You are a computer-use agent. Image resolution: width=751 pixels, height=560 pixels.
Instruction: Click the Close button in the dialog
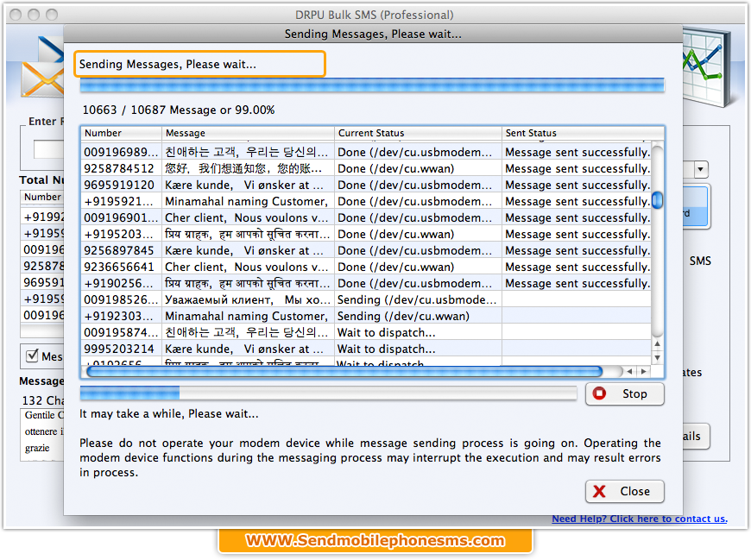coord(625,492)
